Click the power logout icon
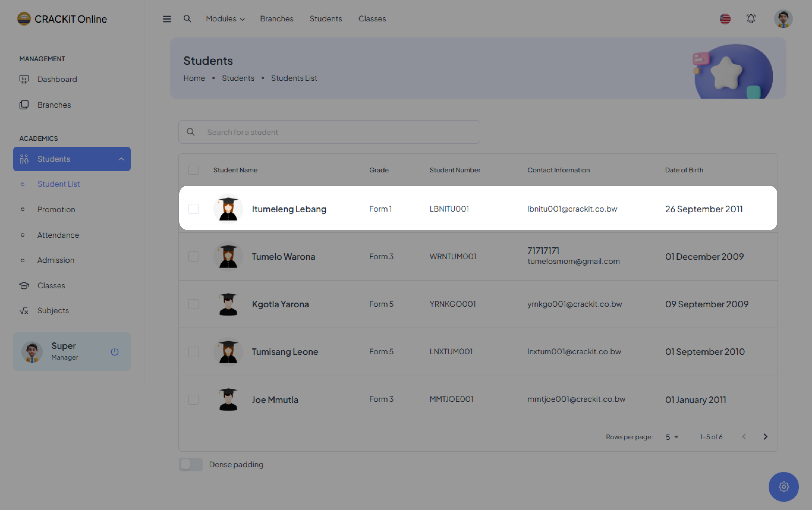The height and width of the screenshot is (510, 812). [x=115, y=352]
